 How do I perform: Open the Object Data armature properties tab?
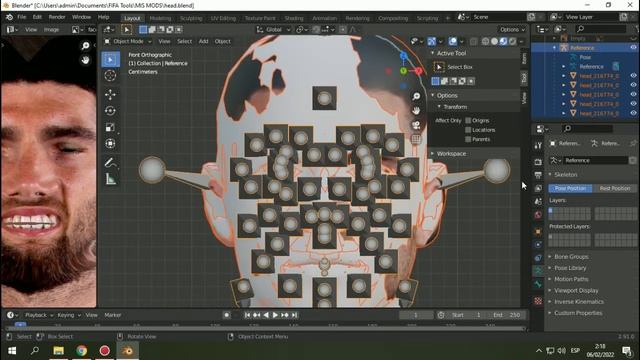point(538,271)
